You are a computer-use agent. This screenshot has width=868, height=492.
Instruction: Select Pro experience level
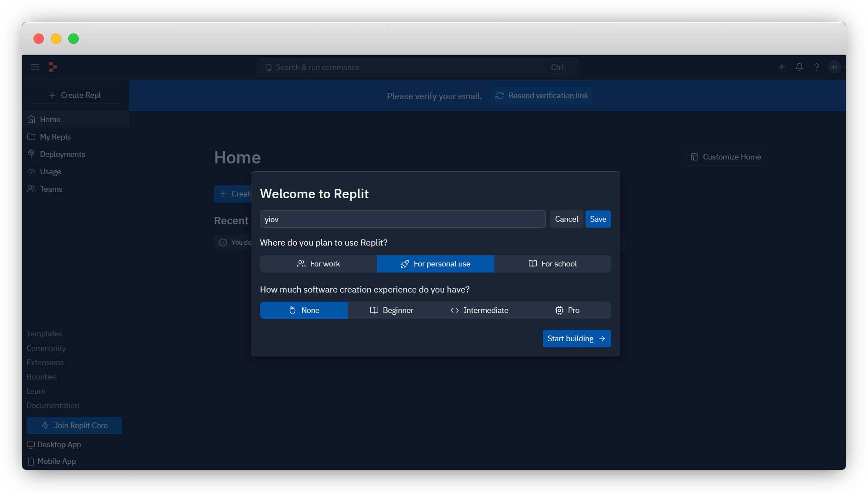click(567, 310)
